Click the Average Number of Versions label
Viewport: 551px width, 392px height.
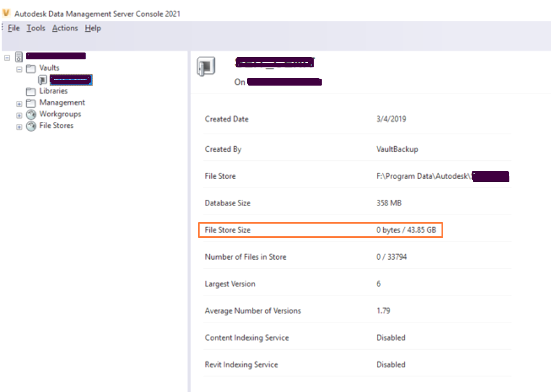tap(253, 311)
